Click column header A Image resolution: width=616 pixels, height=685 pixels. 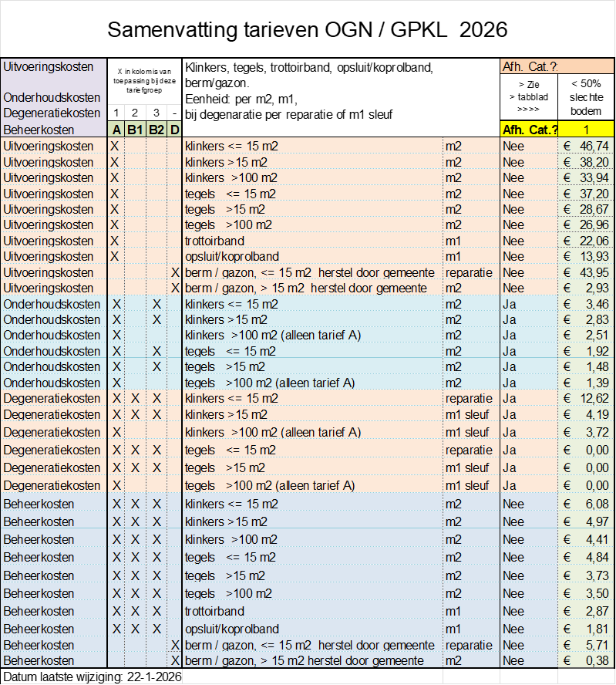coord(116,130)
